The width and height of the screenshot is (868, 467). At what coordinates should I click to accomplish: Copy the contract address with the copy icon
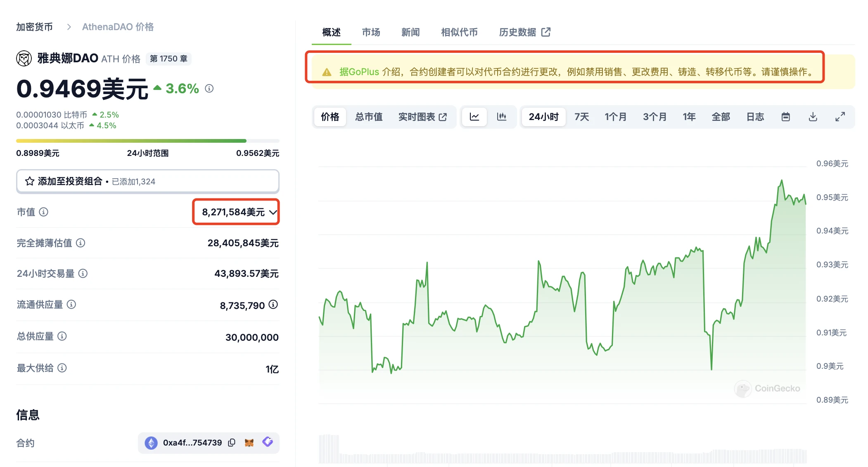[x=232, y=442]
